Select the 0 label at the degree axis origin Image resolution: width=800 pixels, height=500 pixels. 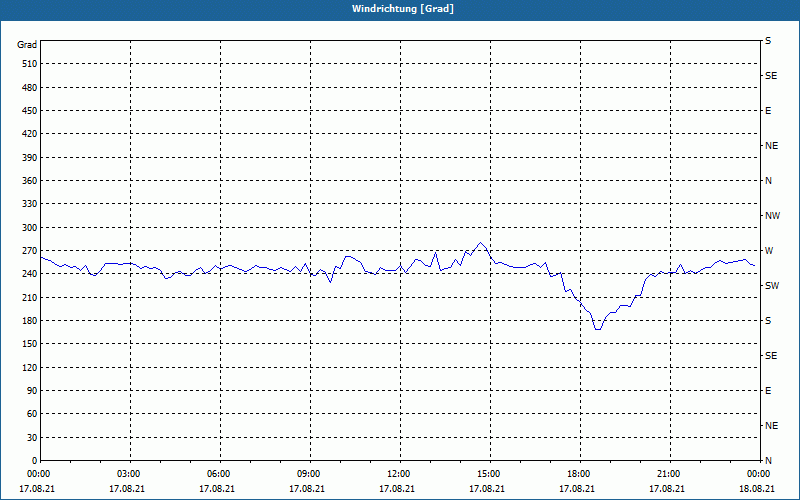coord(34,461)
